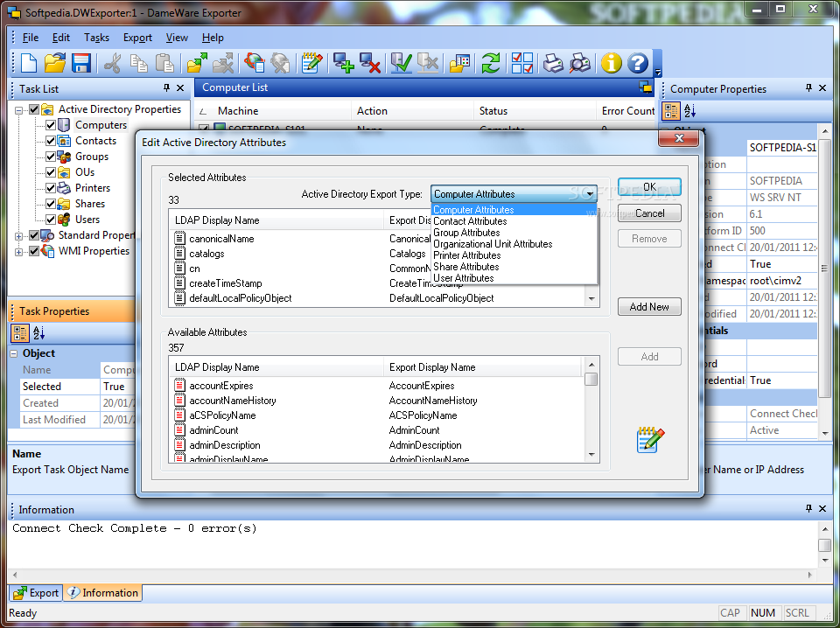
Task: Click the Open folder toolbar icon
Action: [x=54, y=63]
